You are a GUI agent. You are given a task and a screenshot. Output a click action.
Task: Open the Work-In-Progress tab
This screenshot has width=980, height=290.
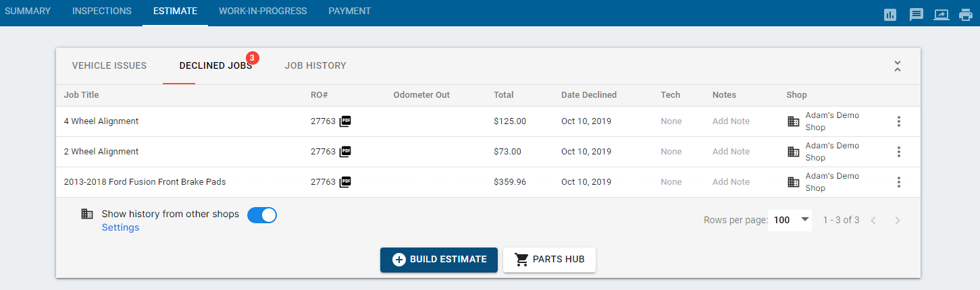coord(263,11)
